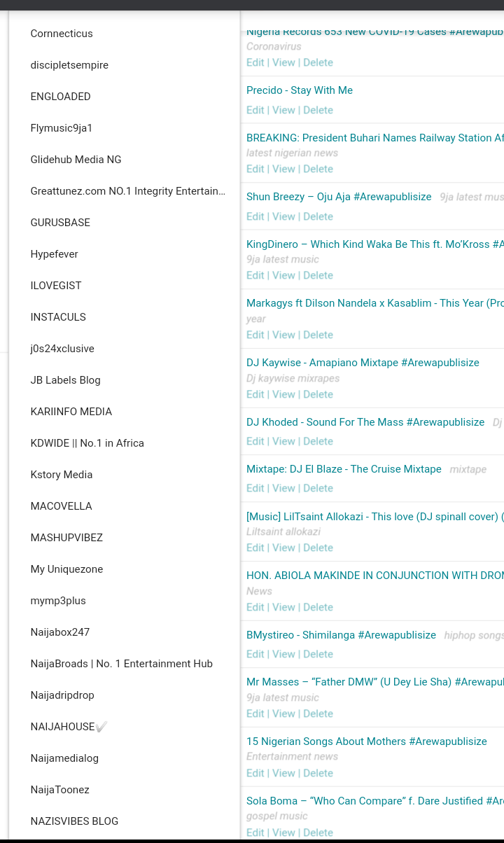
Task: Delete the DJ Kaywise Amapiano Mixtape post
Action: click(x=318, y=394)
